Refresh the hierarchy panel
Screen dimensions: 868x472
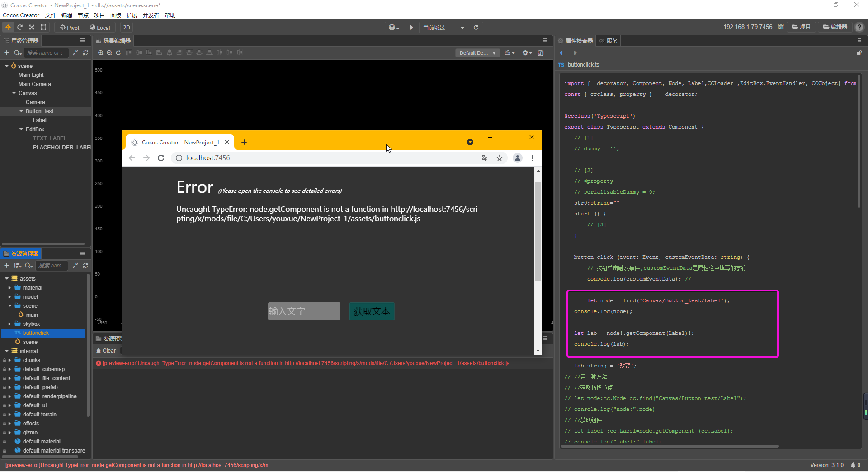85,53
